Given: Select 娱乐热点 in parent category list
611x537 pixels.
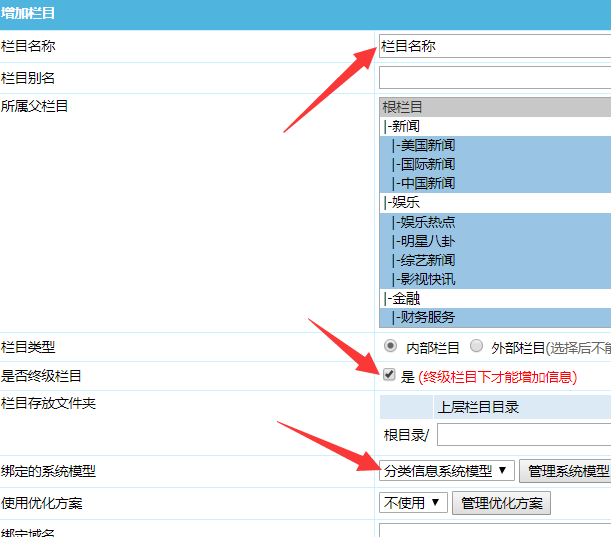Looking at the screenshot, I should point(495,222).
